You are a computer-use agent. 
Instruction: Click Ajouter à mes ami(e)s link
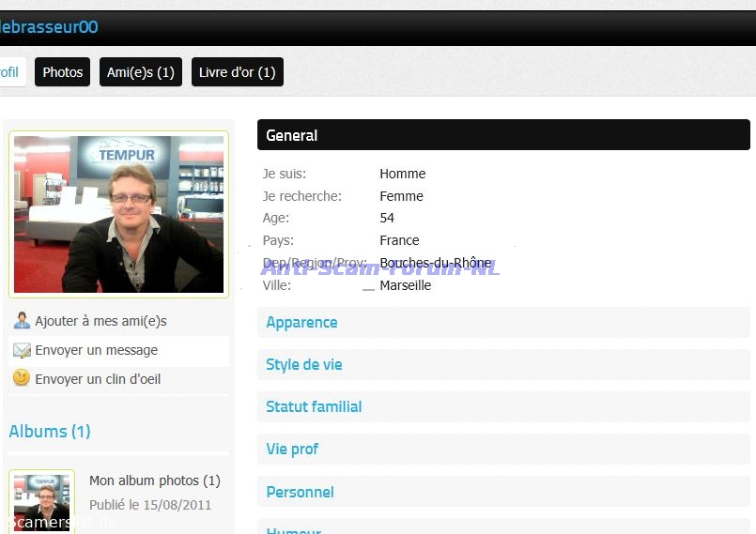[x=100, y=321]
